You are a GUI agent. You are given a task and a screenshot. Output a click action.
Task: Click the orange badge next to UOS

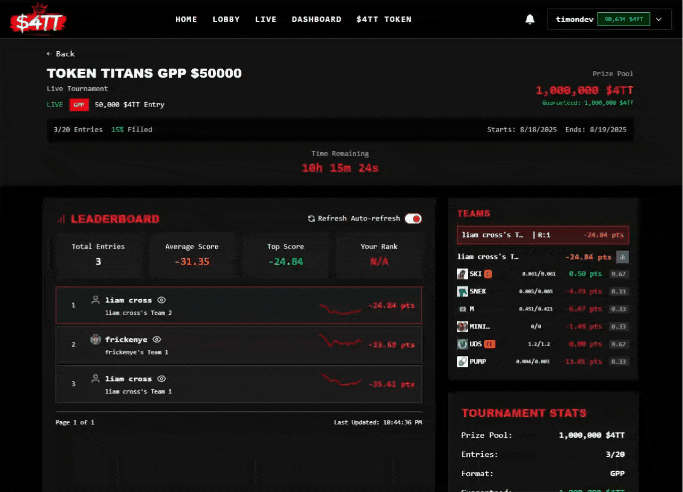[x=490, y=344]
